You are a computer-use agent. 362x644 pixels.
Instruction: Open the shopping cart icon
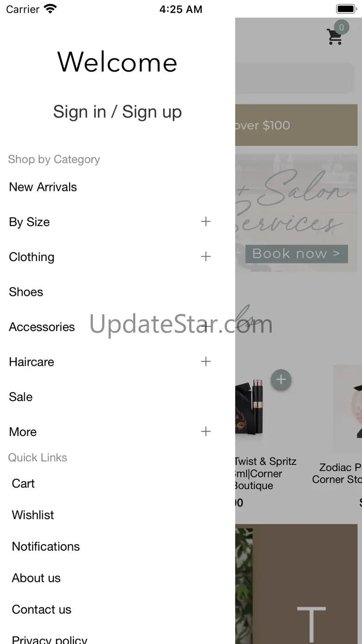[x=335, y=36]
